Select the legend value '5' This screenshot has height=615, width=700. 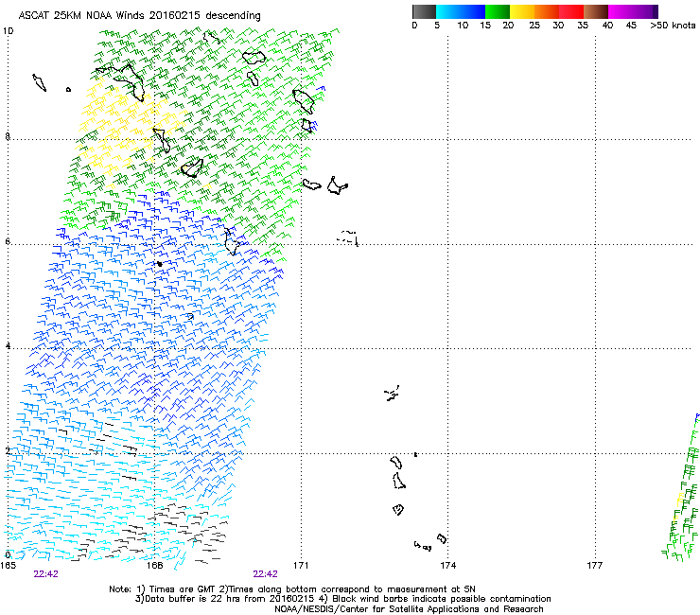point(437,26)
